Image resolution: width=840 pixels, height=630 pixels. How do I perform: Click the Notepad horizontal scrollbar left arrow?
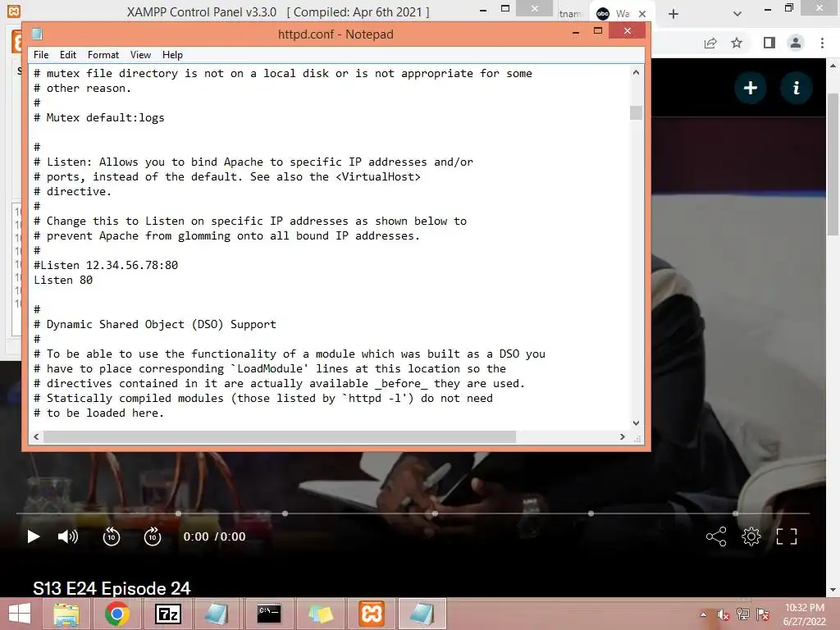[x=36, y=436]
